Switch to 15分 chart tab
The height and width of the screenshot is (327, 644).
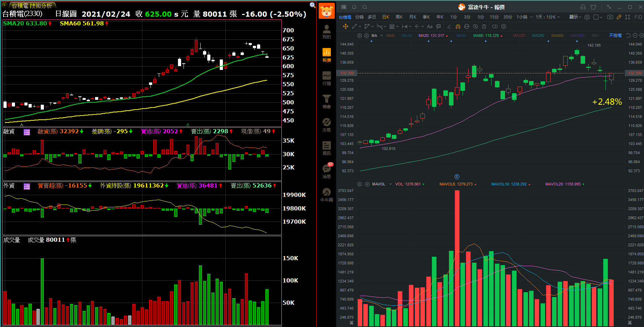[x=494, y=17]
